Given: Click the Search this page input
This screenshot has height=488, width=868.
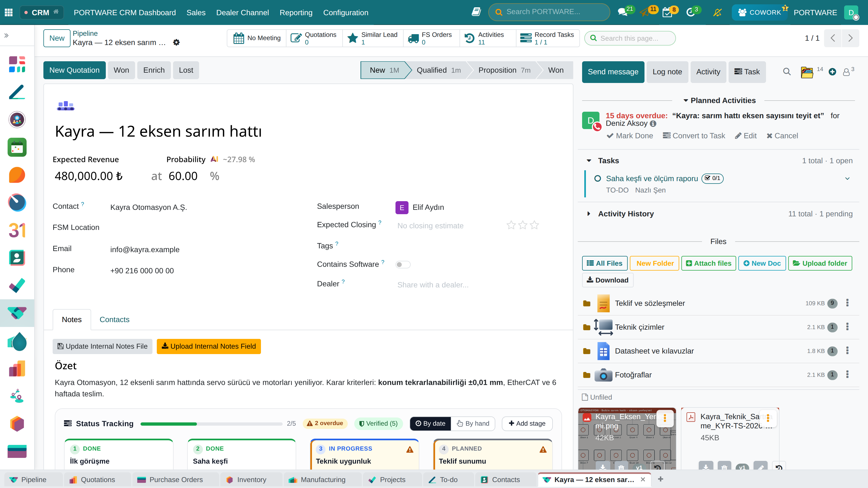Looking at the screenshot, I should [630, 38].
